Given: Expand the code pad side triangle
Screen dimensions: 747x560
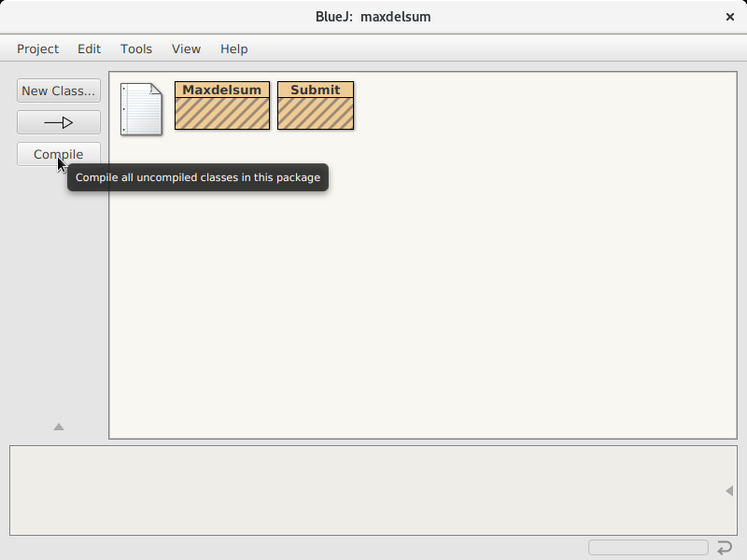Looking at the screenshot, I should (x=729, y=491).
